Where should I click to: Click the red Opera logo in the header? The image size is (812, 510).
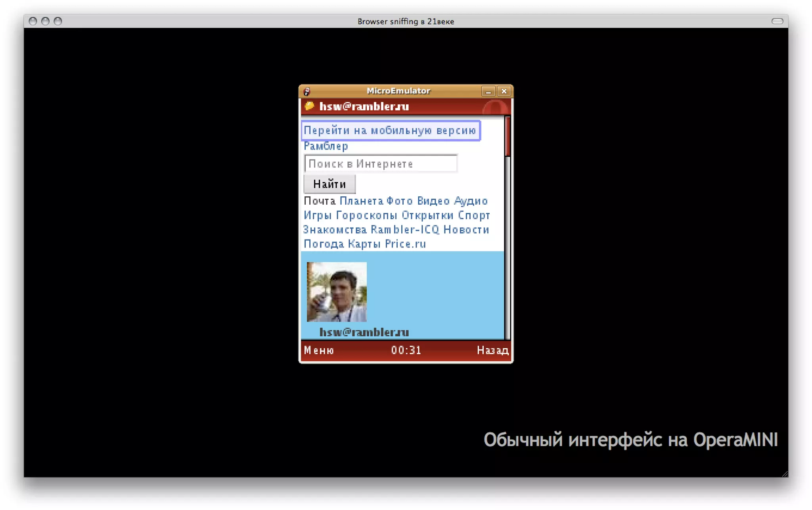(495, 107)
